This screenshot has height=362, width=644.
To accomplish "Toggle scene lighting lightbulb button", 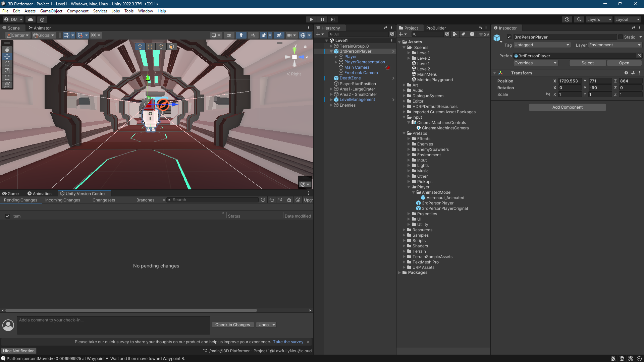I will [241, 35].
